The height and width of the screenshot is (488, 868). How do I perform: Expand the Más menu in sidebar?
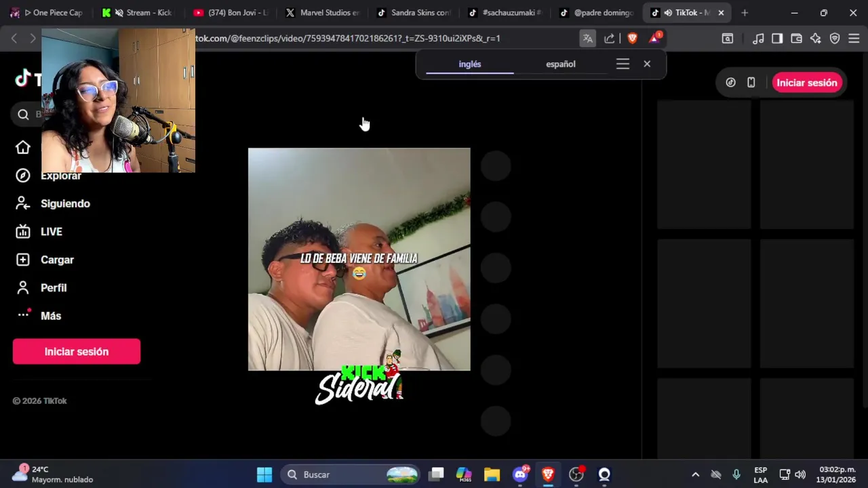39,316
